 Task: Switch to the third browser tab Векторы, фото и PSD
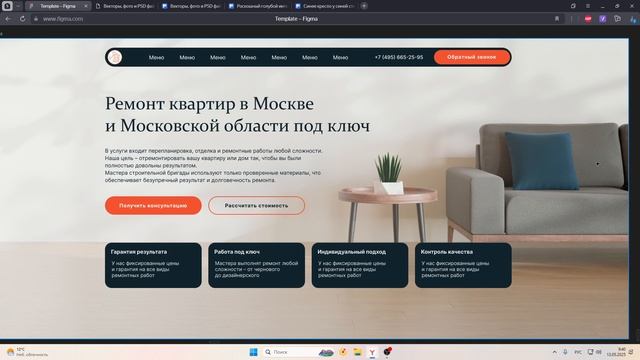tap(191, 6)
